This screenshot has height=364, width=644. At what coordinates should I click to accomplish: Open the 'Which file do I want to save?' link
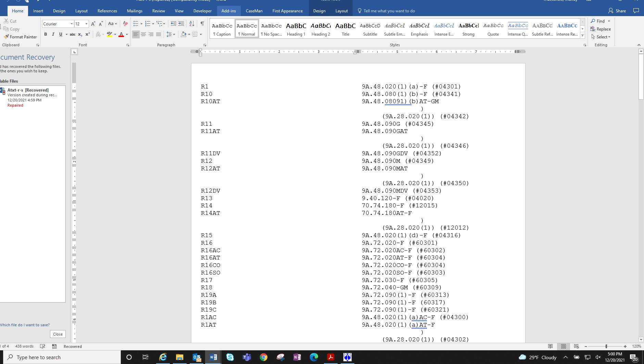[25, 325]
